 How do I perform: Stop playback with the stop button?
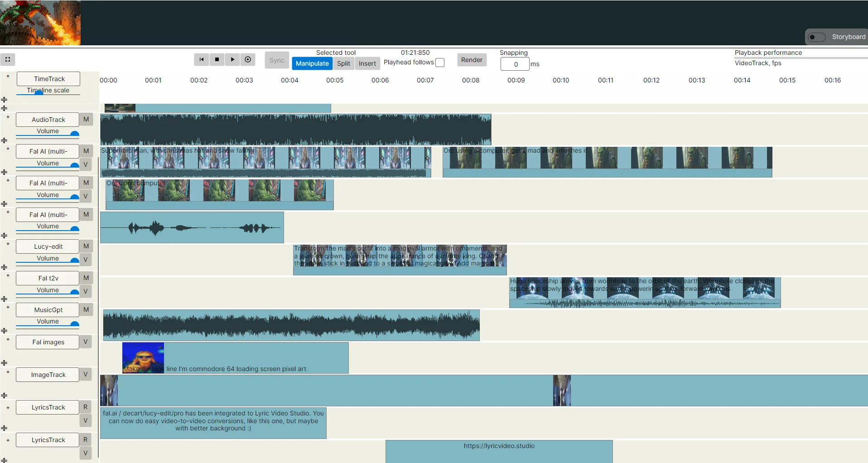tap(217, 59)
